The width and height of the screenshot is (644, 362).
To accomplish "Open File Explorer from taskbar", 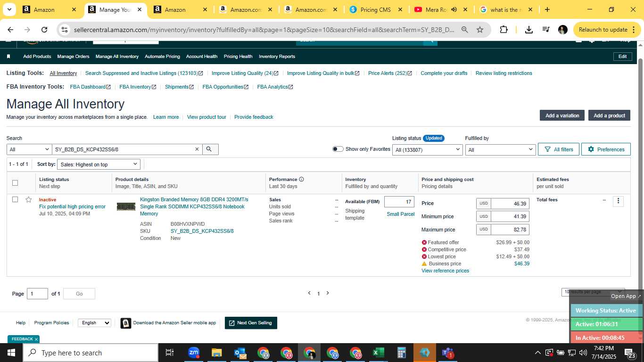I will click(x=216, y=353).
